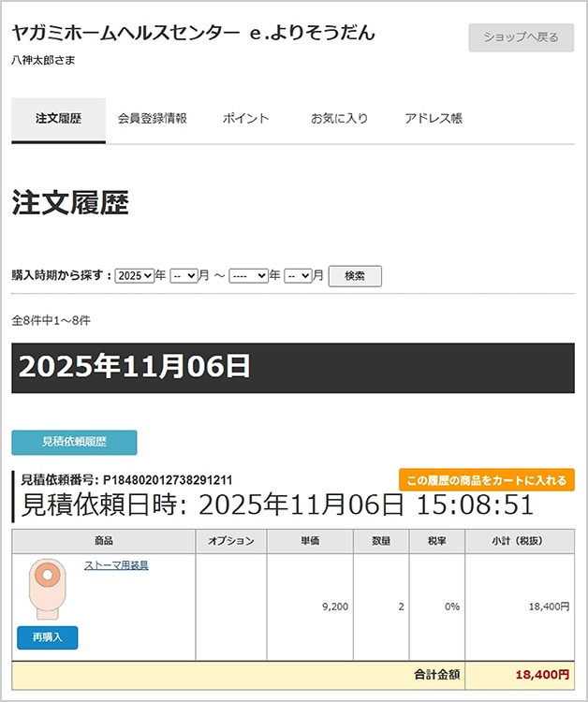Click the estimate number P184802012738291211
588x702 pixels.
(168, 480)
